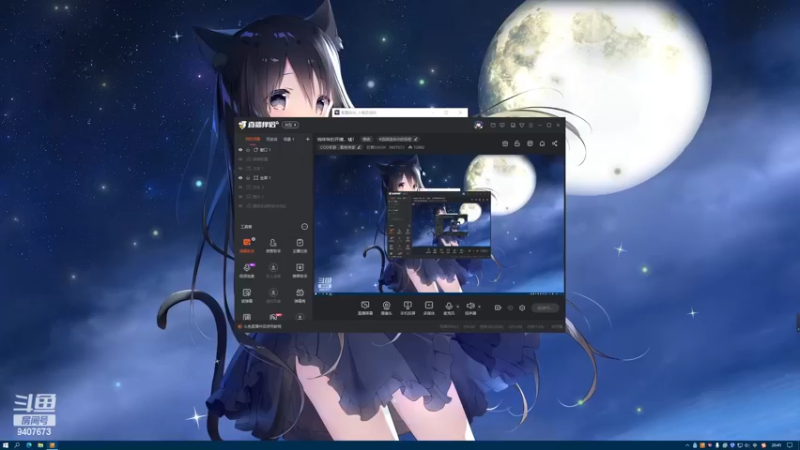Select source row 窗口 1
800x450 pixels.
pyautogui.click(x=274, y=150)
